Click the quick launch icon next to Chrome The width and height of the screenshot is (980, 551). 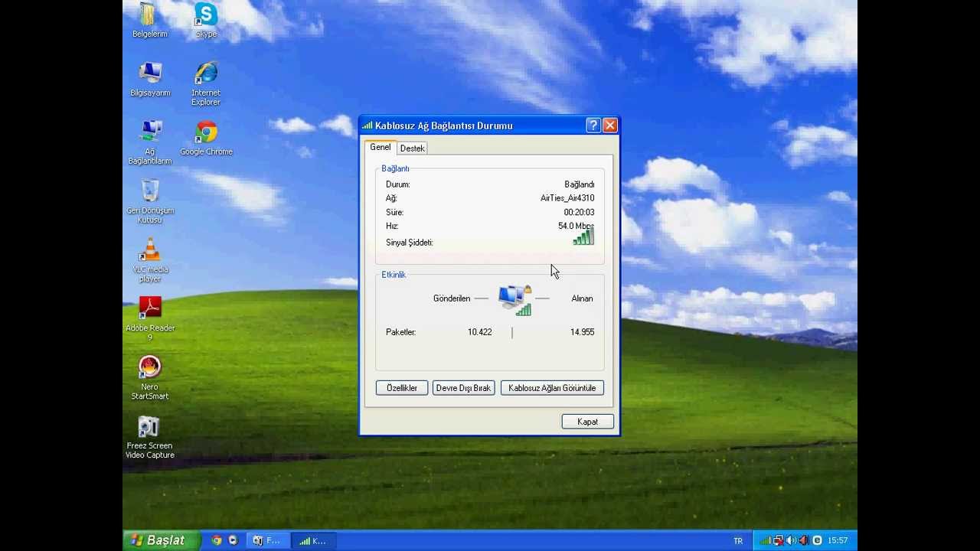click(x=233, y=540)
